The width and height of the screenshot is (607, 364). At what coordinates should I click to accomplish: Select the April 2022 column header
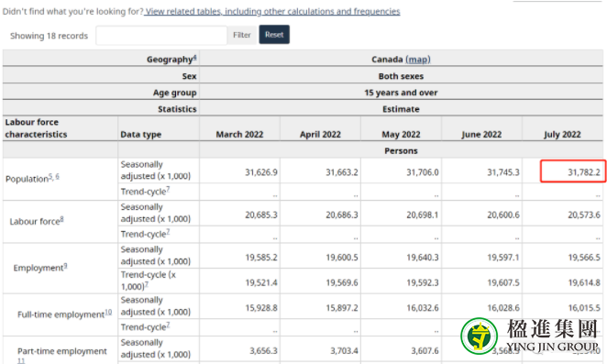point(320,135)
